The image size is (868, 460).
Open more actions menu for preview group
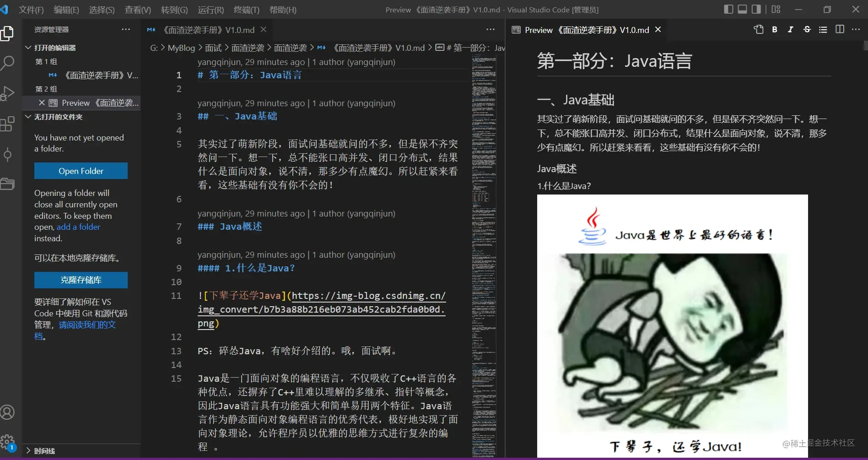click(856, 30)
